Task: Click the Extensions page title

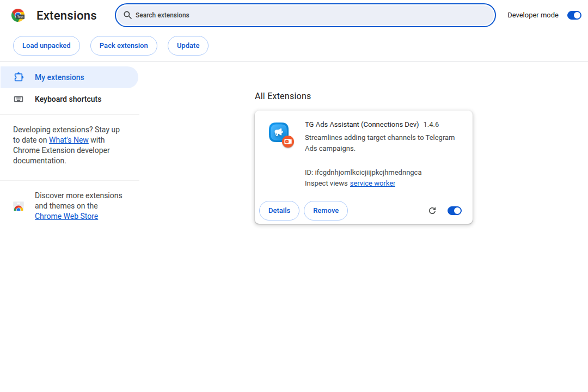Action: tap(66, 15)
